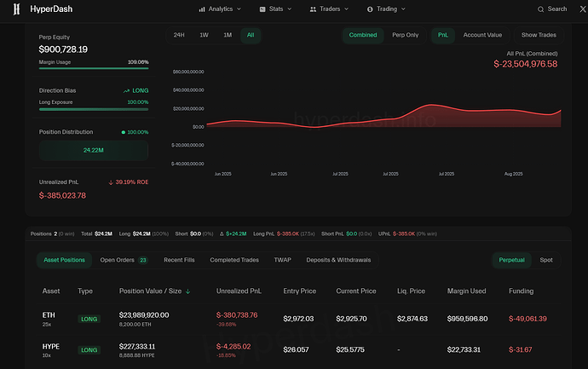The width and height of the screenshot is (588, 369).
Task: Click the LONG direction bias trend icon
Action: tap(126, 90)
